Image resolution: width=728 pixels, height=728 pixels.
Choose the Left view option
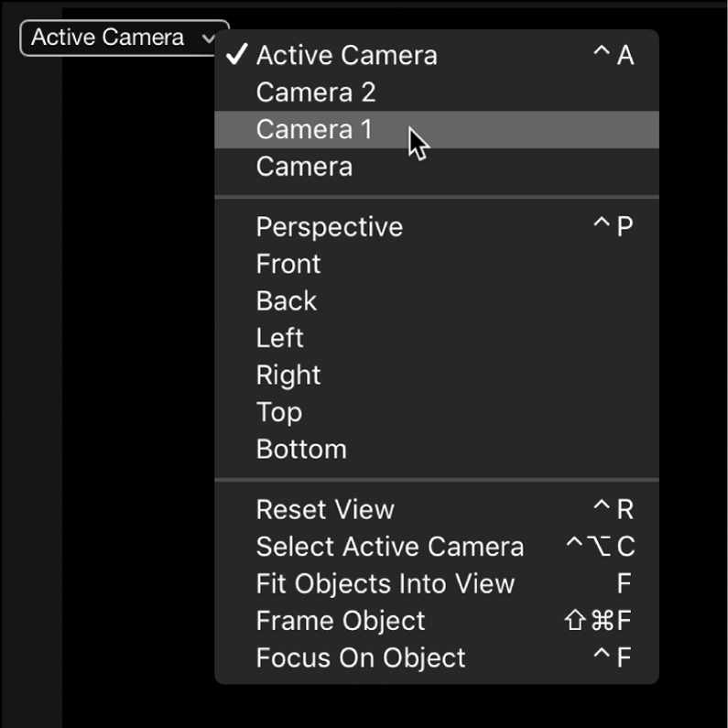pyautogui.click(x=279, y=338)
